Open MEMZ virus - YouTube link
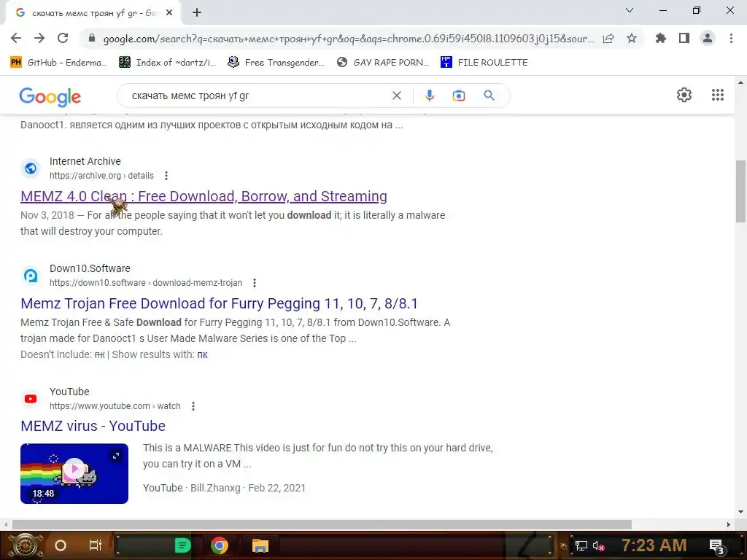 93,426
